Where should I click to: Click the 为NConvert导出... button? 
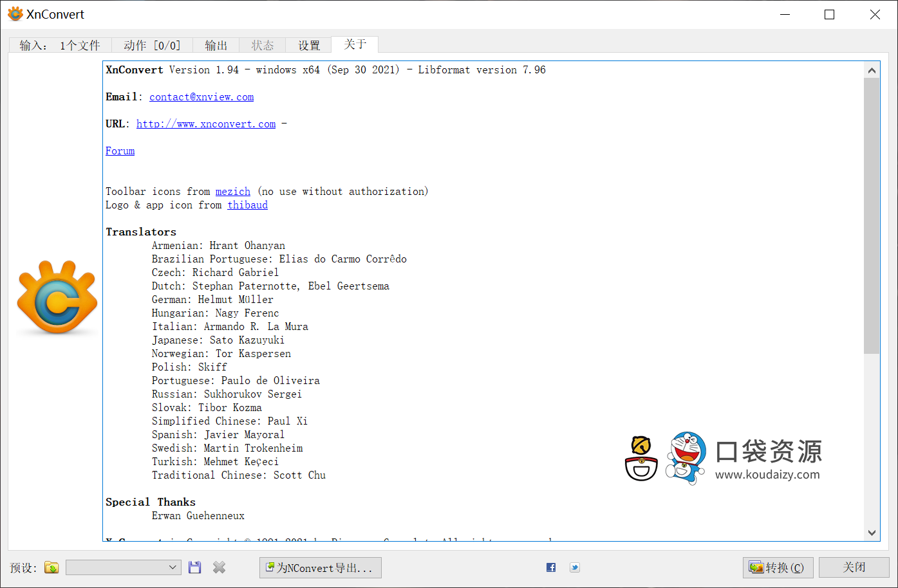321,567
